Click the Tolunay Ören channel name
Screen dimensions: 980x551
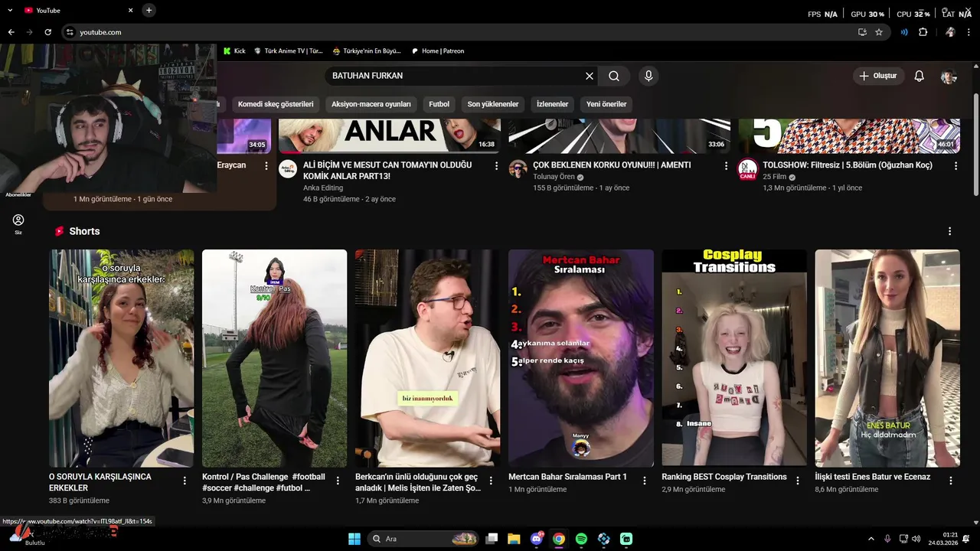(x=554, y=177)
